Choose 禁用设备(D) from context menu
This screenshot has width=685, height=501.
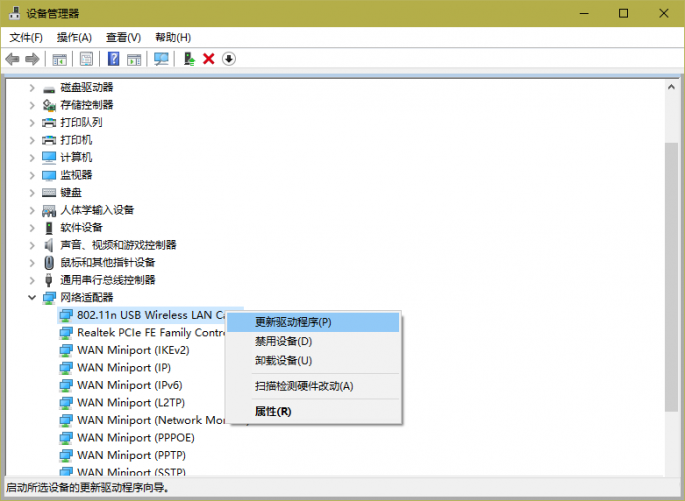313,342
